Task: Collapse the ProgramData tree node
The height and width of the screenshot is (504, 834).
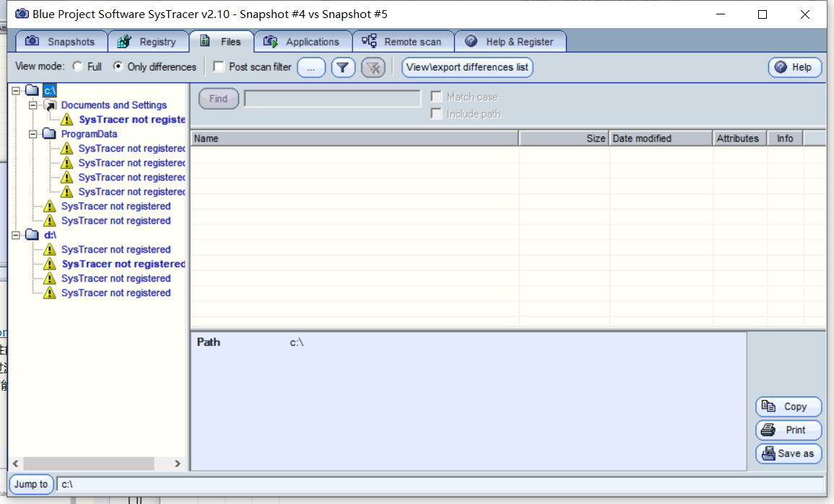Action: tap(33, 134)
